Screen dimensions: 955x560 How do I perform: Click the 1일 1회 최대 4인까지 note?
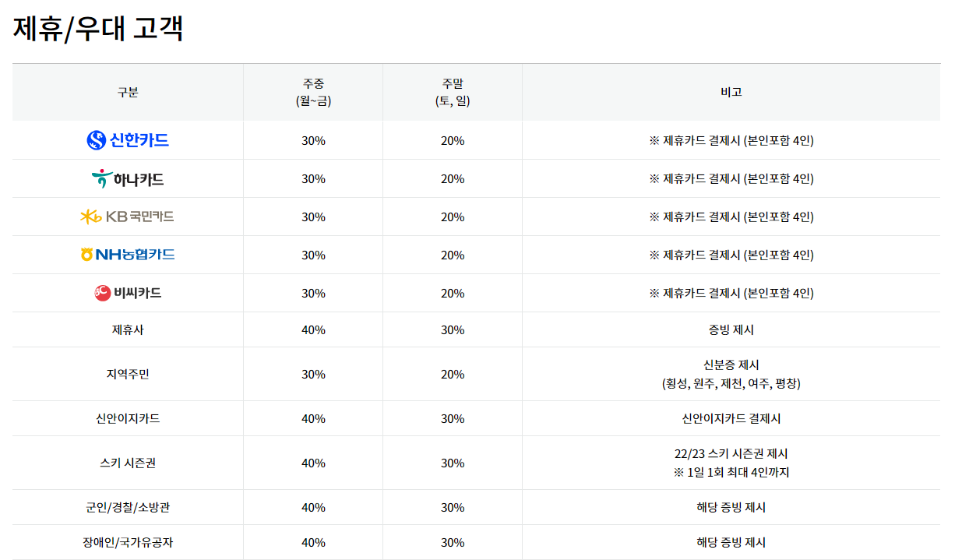pos(731,472)
